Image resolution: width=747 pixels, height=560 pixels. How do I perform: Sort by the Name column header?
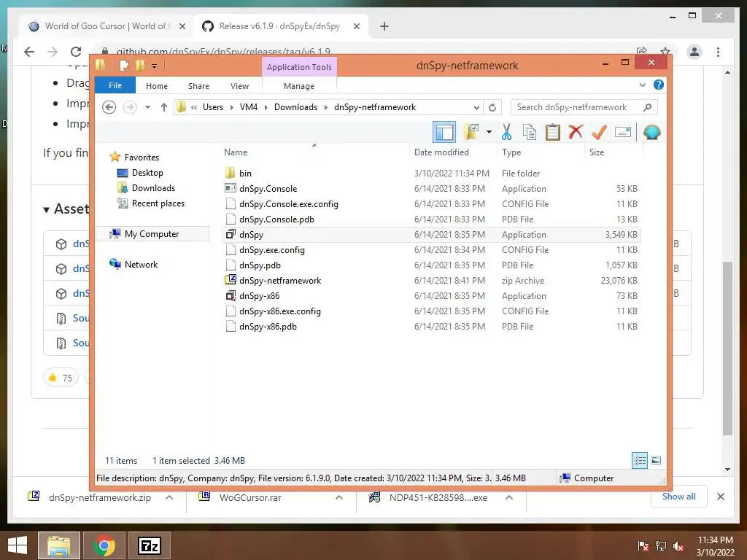[314, 152]
